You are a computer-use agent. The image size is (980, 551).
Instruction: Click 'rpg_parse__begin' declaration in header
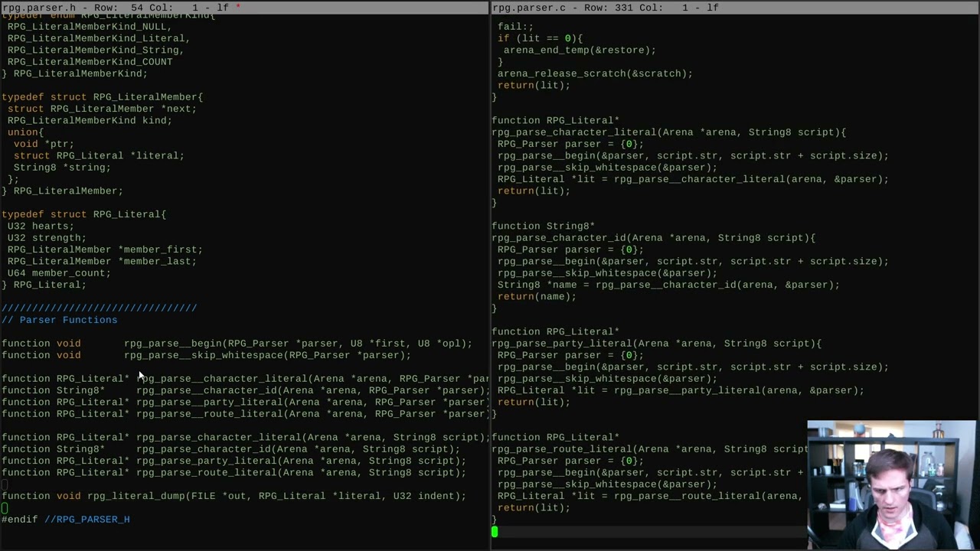tap(237, 344)
